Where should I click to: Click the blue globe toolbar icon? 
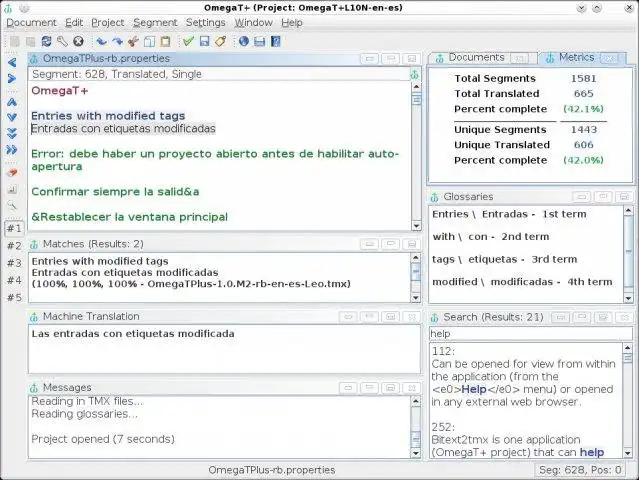244,41
